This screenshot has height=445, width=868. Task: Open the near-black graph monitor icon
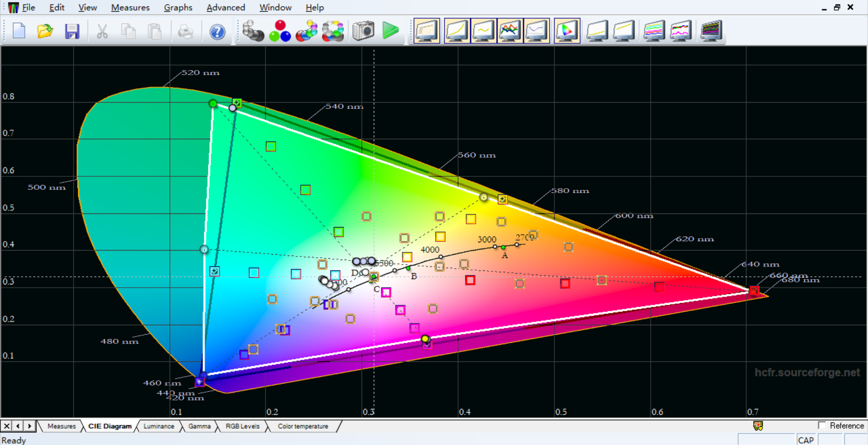tap(597, 31)
